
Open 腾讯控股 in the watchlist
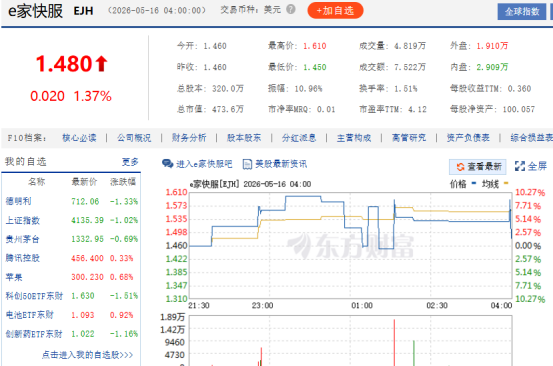pos(23,258)
